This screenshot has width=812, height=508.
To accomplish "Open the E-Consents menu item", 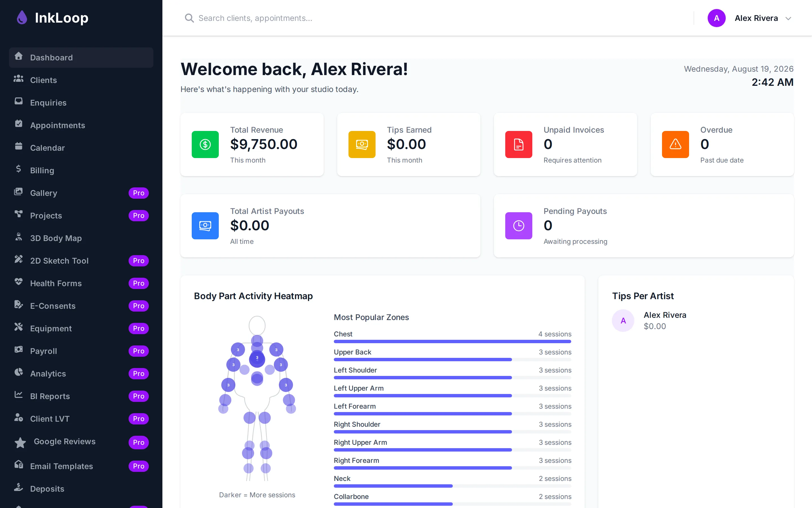I will point(81,306).
